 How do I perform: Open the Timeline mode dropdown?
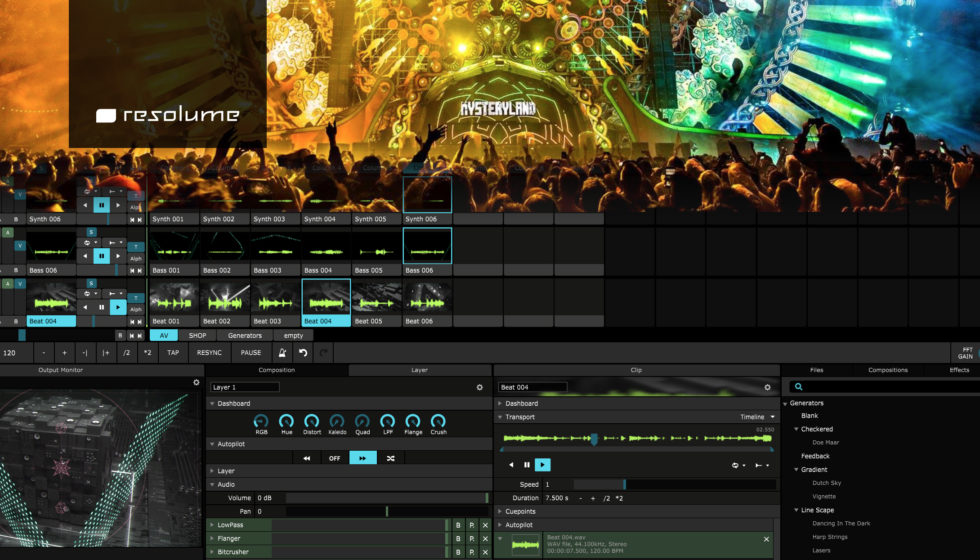point(758,417)
